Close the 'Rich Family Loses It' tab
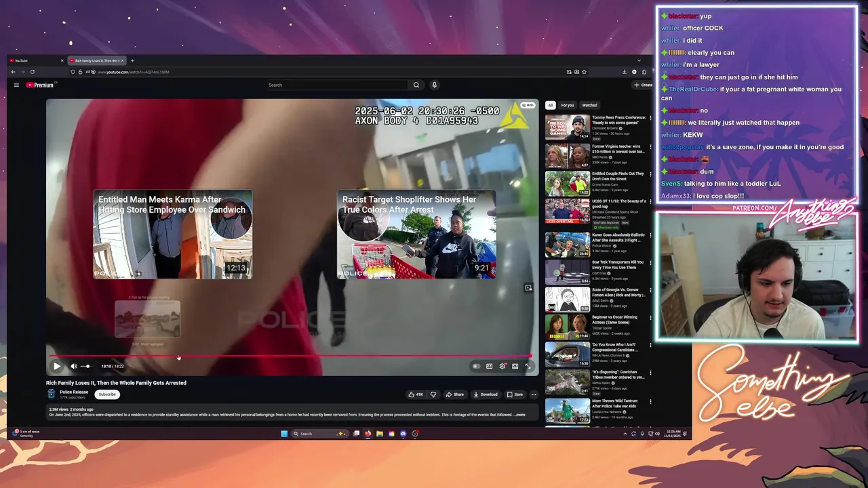 pos(122,61)
